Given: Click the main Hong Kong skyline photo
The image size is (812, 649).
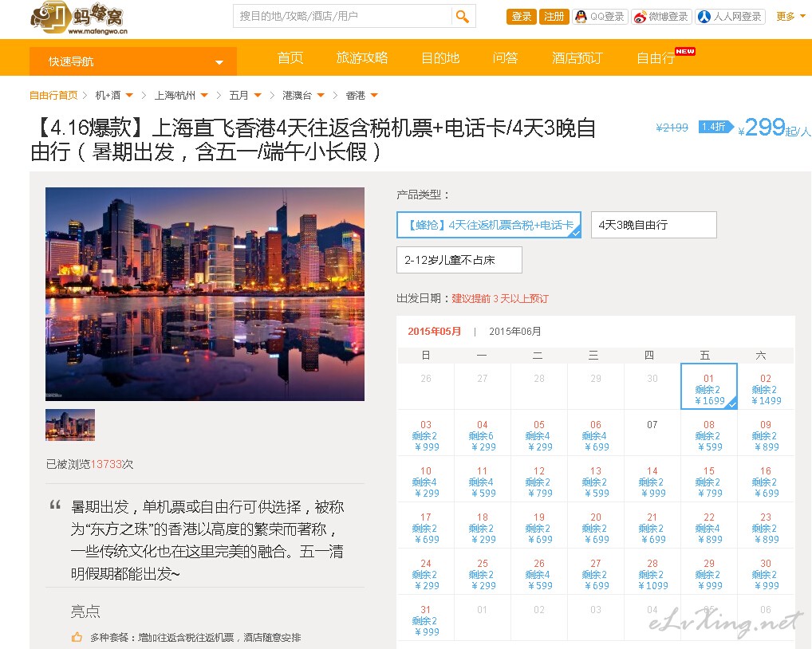Looking at the screenshot, I should [x=205, y=294].
